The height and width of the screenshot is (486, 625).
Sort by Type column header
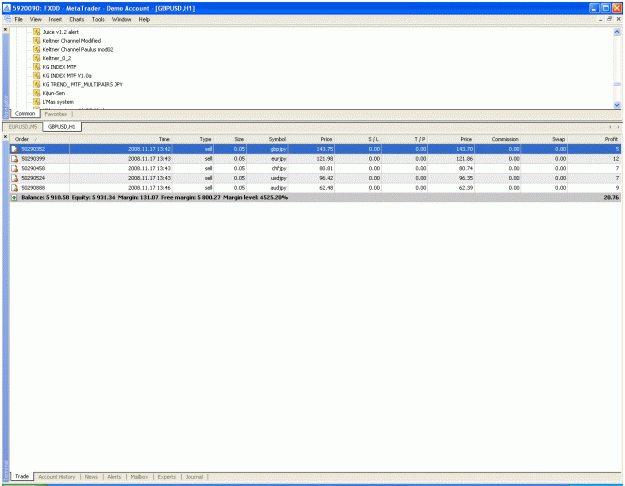tap(193, 139)
